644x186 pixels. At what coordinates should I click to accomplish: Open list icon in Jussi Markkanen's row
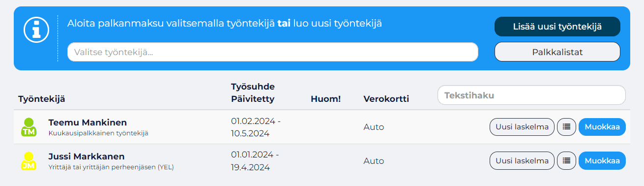566,160
